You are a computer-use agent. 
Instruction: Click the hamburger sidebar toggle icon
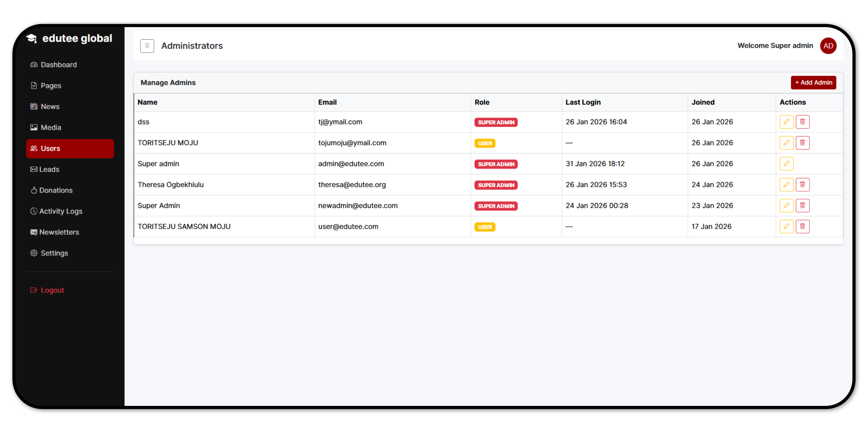(147, 46)
